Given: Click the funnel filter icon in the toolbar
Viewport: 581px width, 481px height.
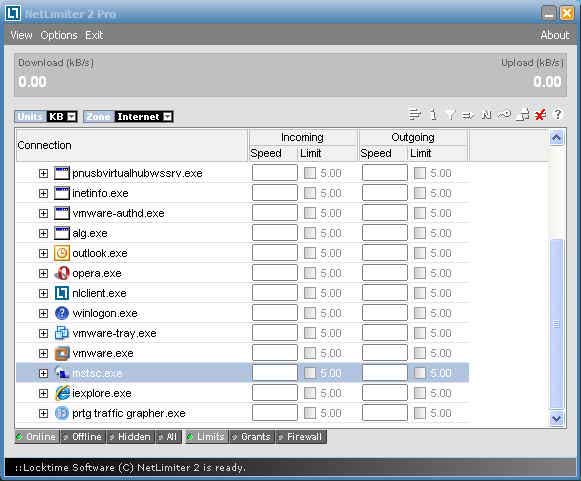Looking at the screenshot, I should pyautogui.click(x=450, y=115).
